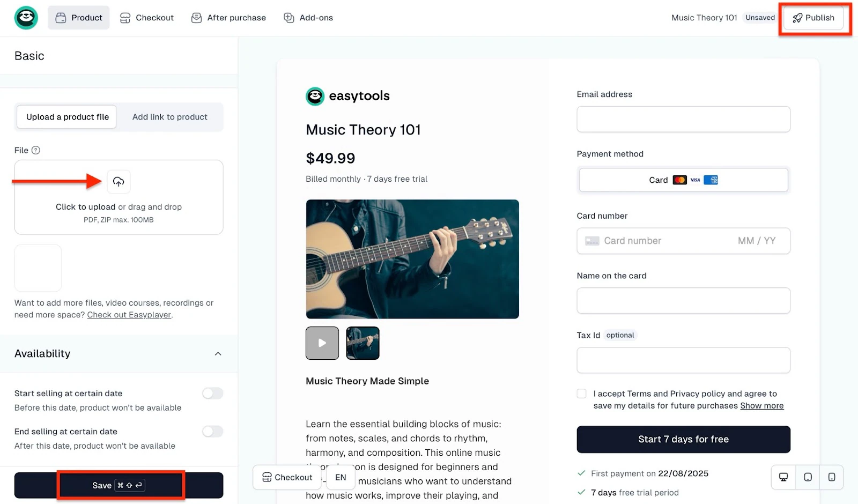Click the Check out Easyplayer link
The width and height of the screenshot is (858, 504).
(129, 315)
